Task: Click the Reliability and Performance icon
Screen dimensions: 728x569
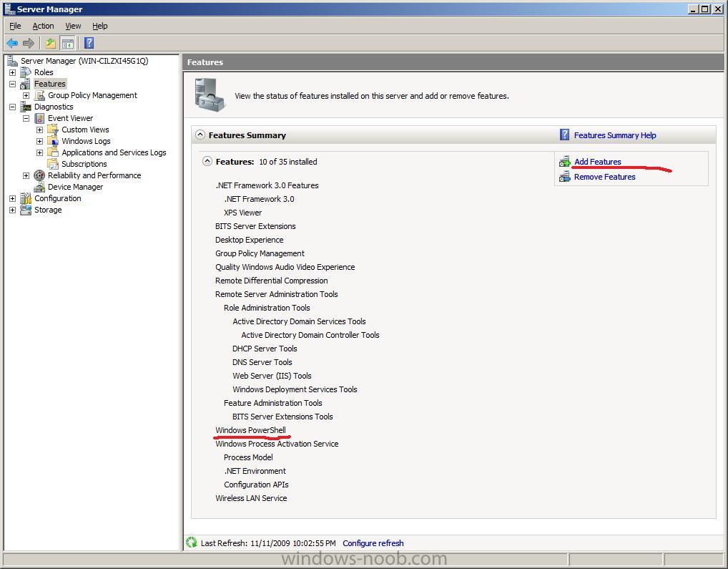Action: [x=40, y=175]
